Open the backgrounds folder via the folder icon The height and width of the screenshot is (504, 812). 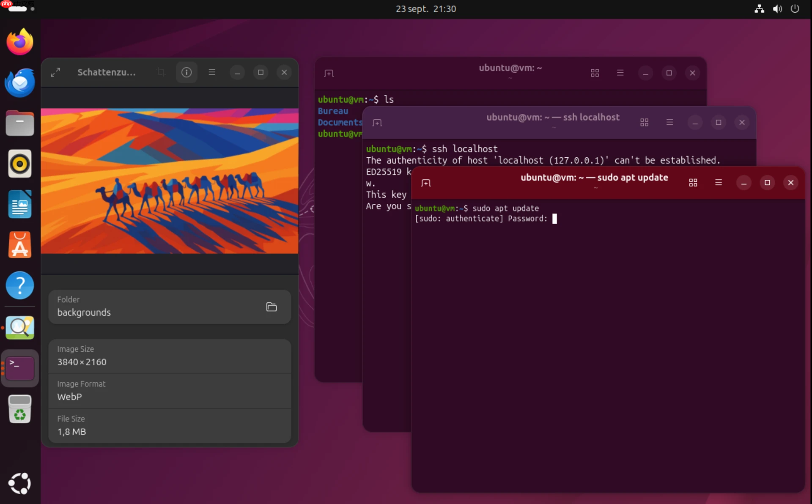[271, 307]
